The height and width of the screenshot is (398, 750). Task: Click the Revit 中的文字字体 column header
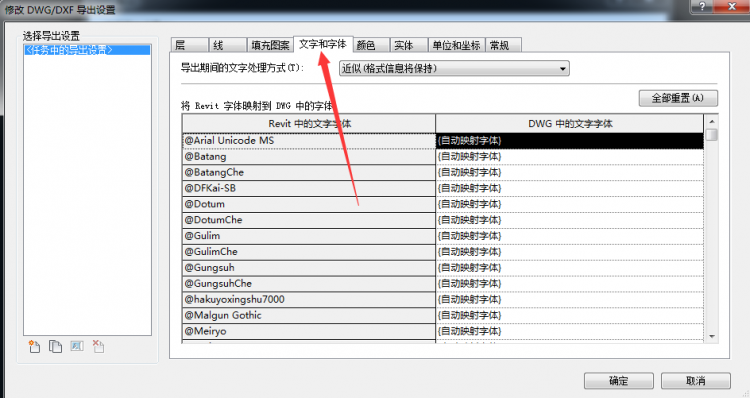click(x=309, y=123)
